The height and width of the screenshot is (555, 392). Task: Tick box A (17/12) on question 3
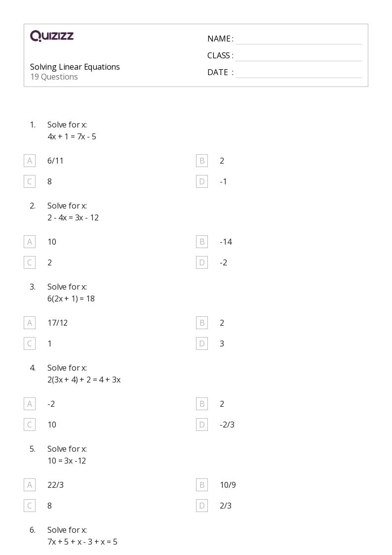coord(30,323)
